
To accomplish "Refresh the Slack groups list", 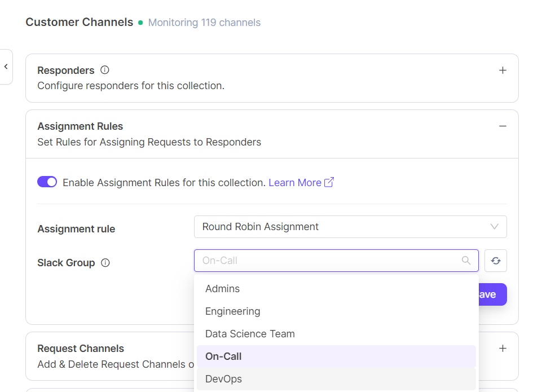I will point(496,261).
